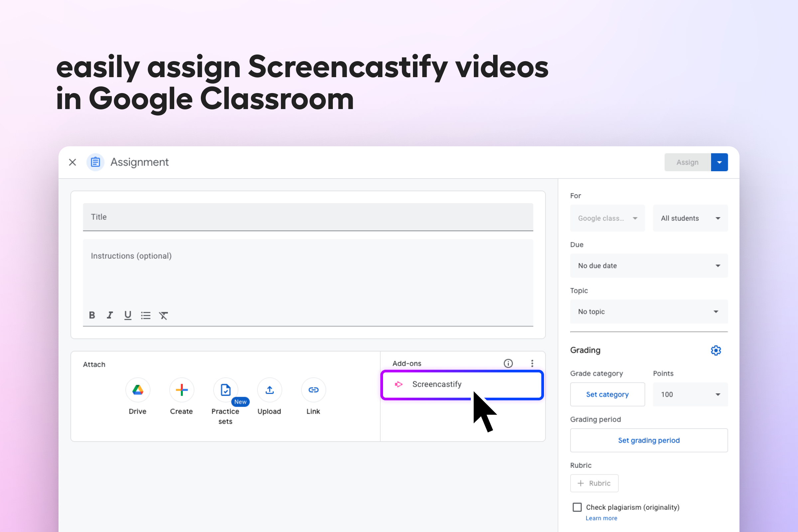Open Grading settings gear icon
This screenshot has height=532, width=798.
pyautogui.click(x=716, y=350)
